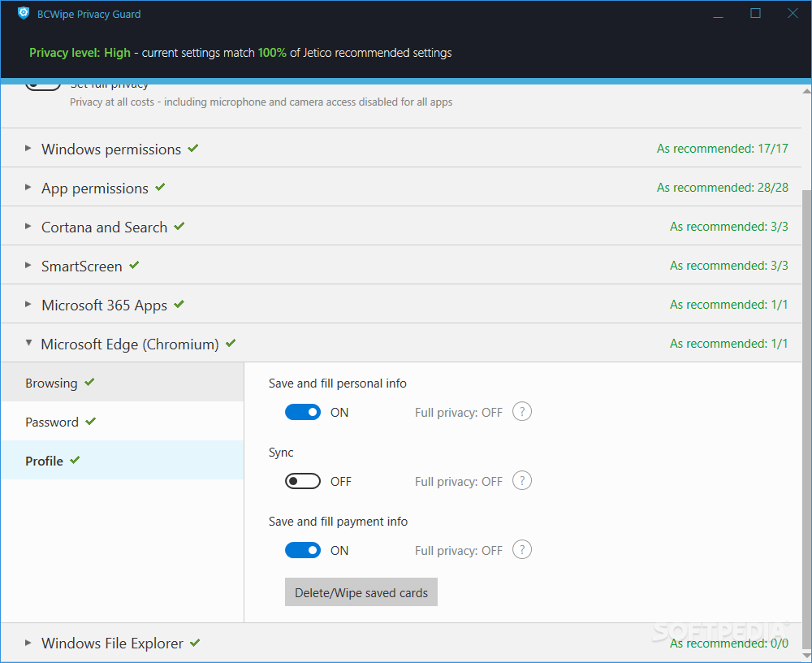Click the 'Save and fill payment info' label
812x663 pixels.
338,522
